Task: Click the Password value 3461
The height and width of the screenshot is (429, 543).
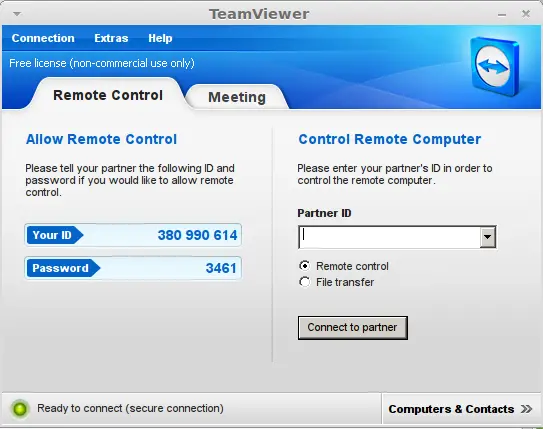Action: 221,268
